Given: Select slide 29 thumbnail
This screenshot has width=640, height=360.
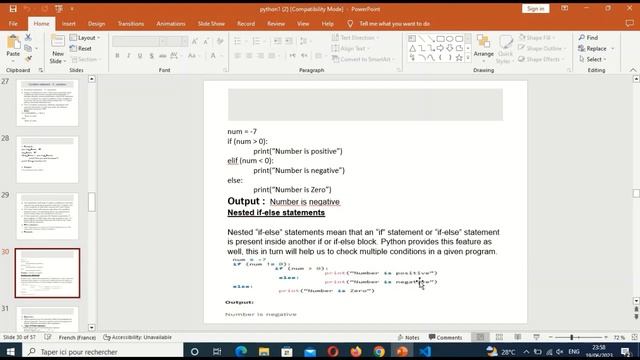Looking at the screenshot, I should [47, 216].
